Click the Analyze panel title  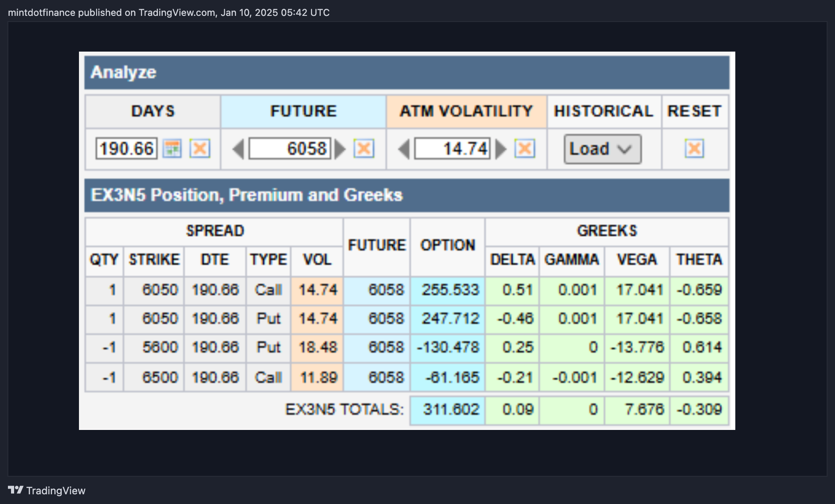click(124, 72)
